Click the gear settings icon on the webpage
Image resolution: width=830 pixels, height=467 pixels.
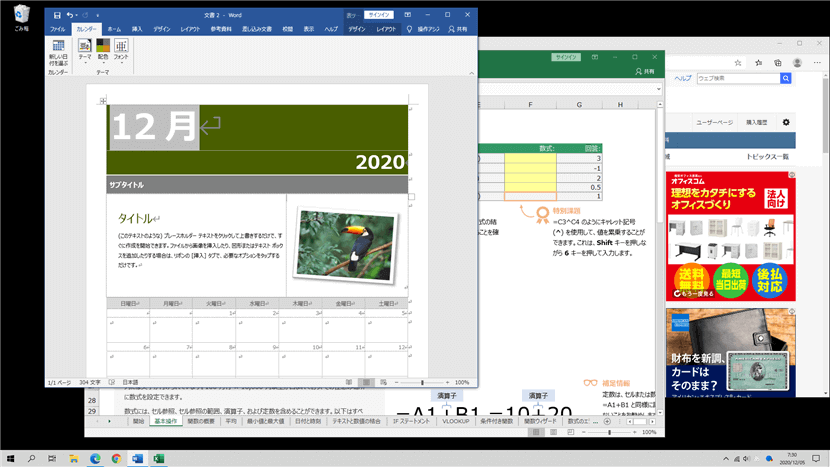point(786,122)
